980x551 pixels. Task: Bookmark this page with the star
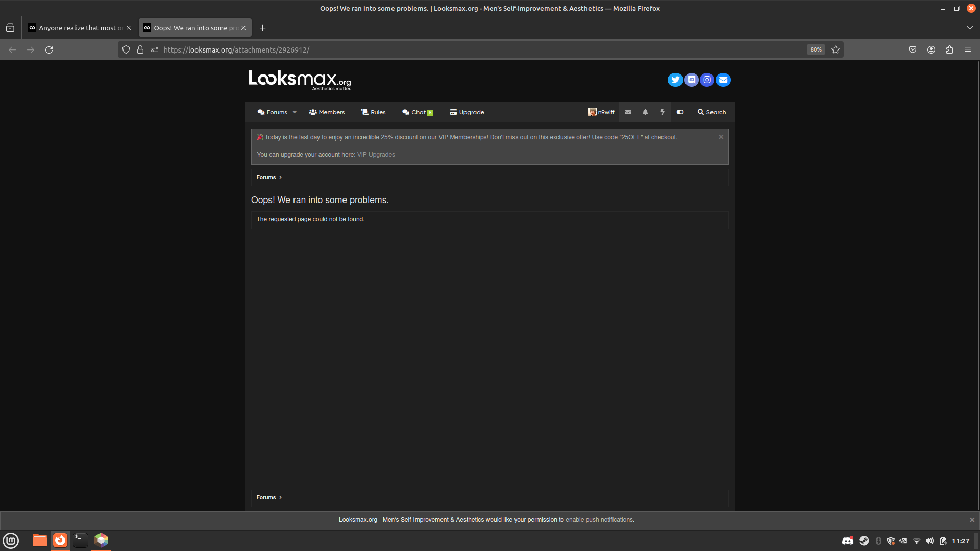836,50
